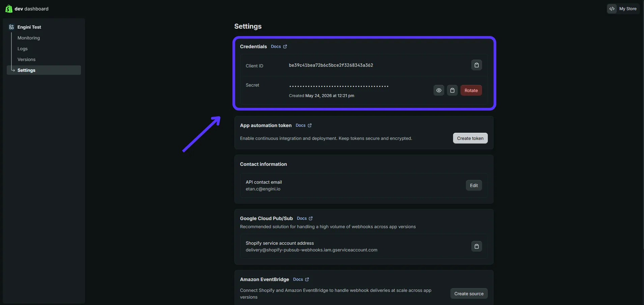Viewport: 644px width, 305px height.
Task: Open the Engini Test app in the sidebar
Action: click(29, 27)
